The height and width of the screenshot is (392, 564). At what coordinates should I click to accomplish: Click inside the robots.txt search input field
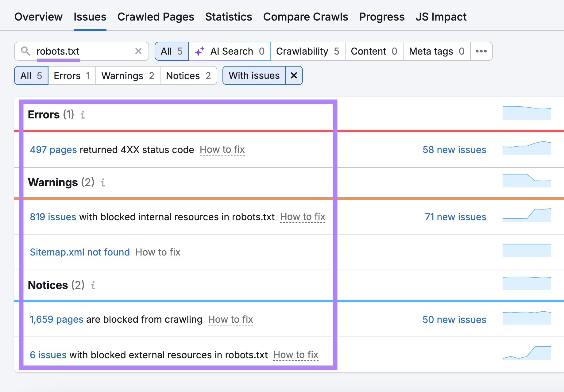tap(77, 51)
